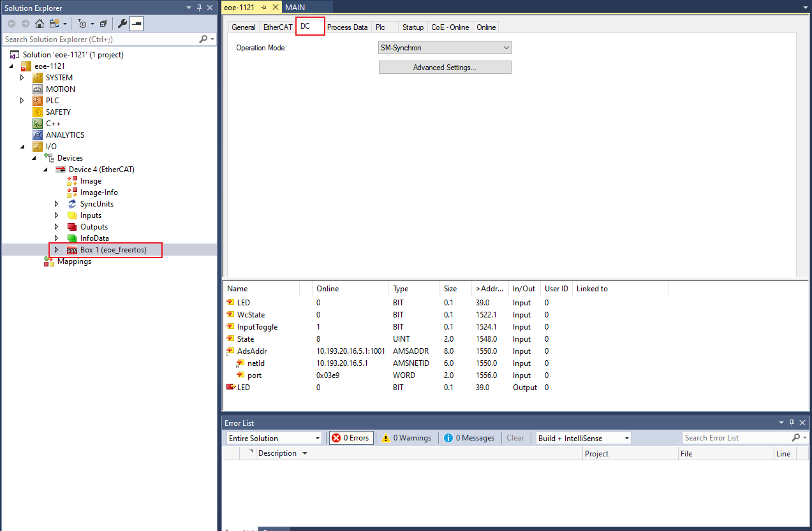Toggle the 0 Warnings filter
The image size is (812, 531).
click(406, 438)
